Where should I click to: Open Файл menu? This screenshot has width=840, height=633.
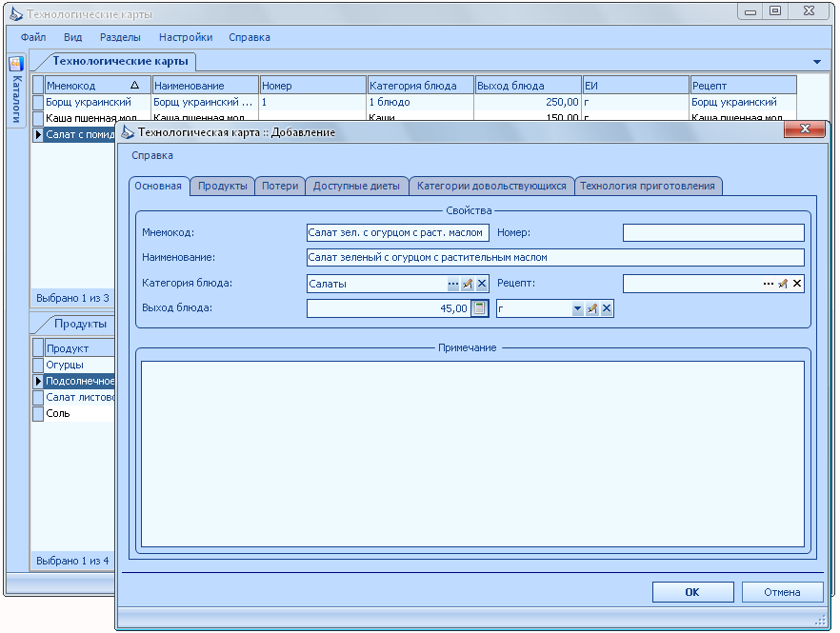tap(33, 37)
